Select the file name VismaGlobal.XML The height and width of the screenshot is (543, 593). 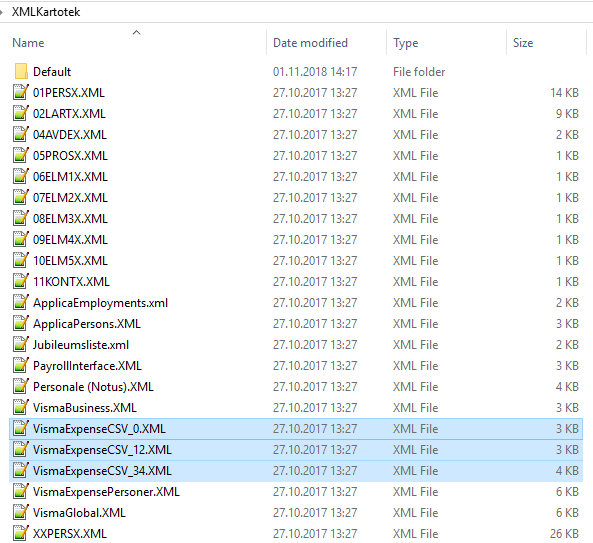click(79, 513)
